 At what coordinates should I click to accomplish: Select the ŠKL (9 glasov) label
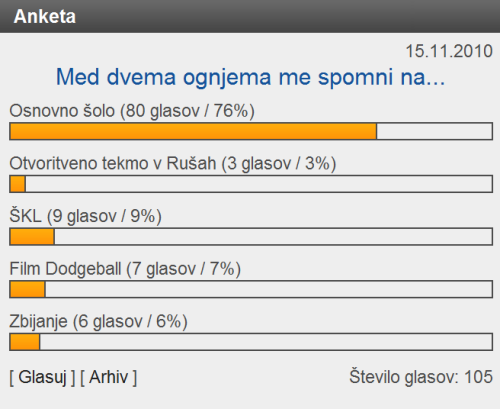(x=85, y=216)
